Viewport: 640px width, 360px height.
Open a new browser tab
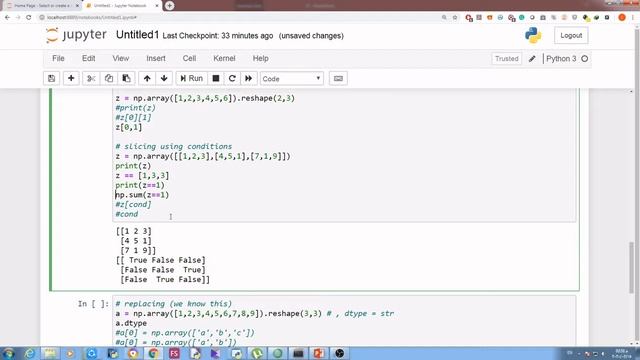(x=169, y=6)
